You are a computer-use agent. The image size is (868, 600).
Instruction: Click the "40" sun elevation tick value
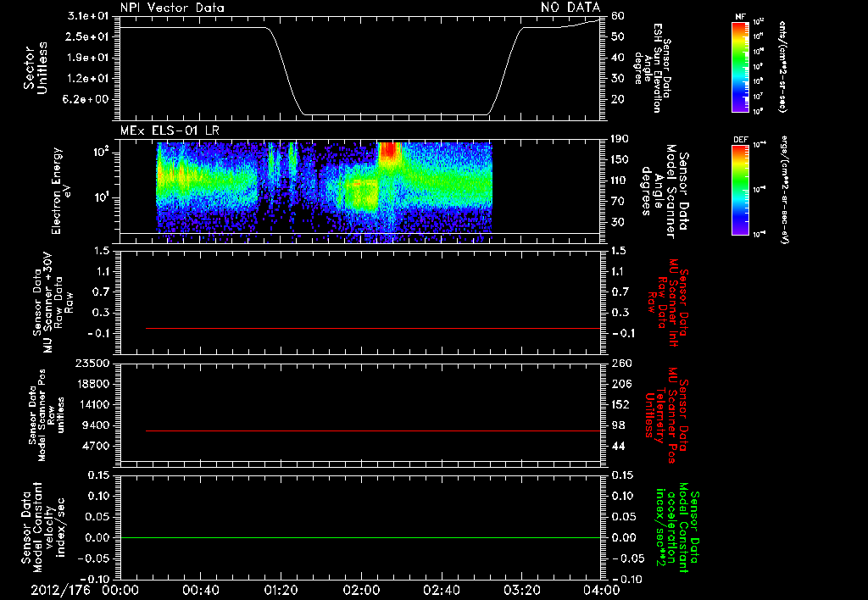click(618, 58)
